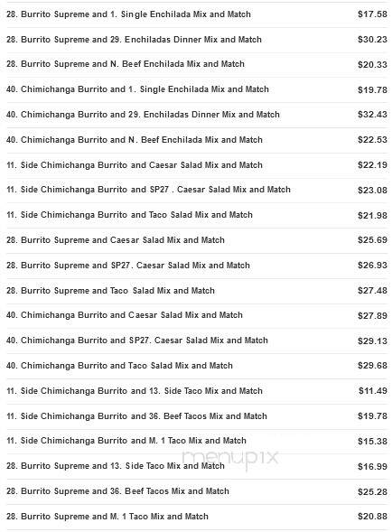Open Side Chimichanga and 36. Beef Tacos
The image size is (392, 532).
197,416
